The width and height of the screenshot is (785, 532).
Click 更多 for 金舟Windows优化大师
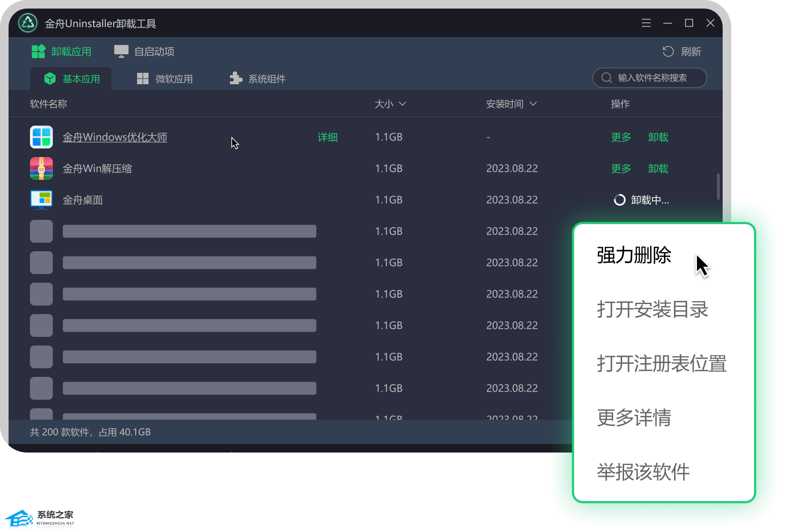coord(621,137)
